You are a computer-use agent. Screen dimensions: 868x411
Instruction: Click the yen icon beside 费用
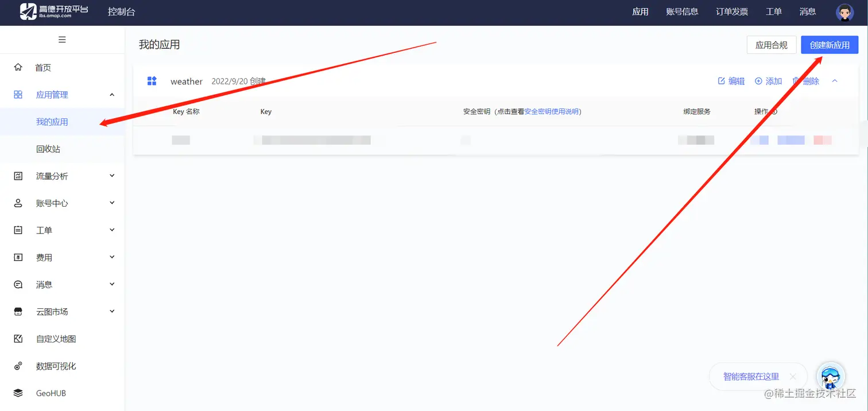(x=18, y=258)
